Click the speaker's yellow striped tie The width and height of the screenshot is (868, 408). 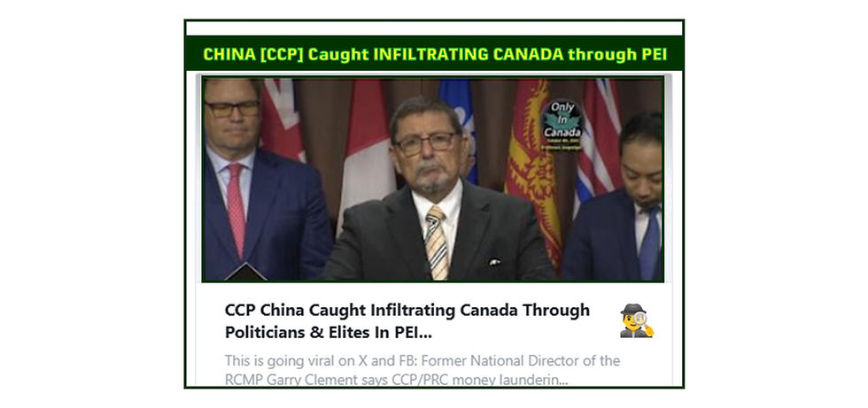pos(436,242)
